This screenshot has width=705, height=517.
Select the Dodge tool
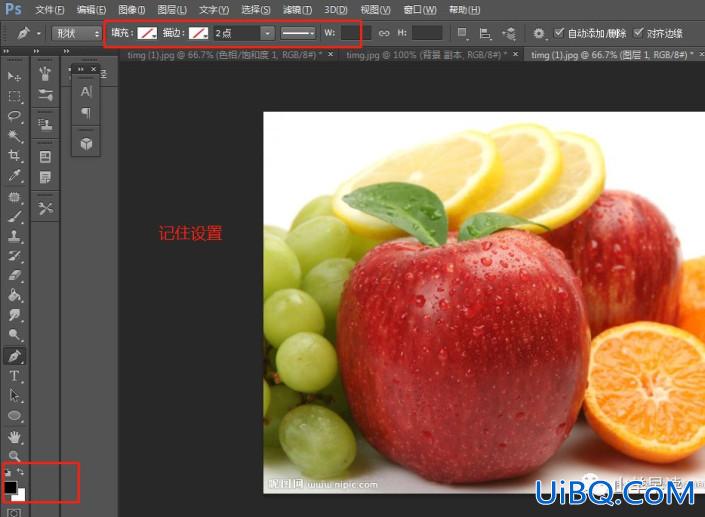click(x=14, y=335)
